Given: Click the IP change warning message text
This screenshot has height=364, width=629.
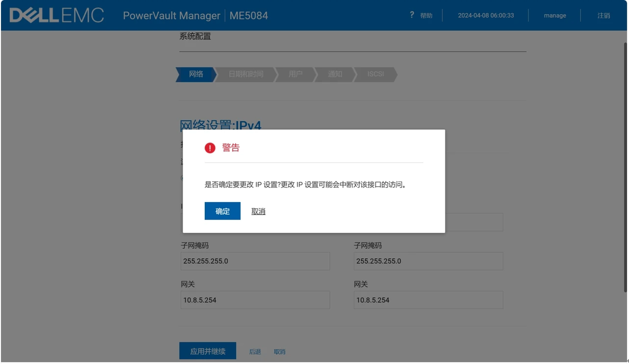Looking at the screenshot, I should (x=306, y=185).
